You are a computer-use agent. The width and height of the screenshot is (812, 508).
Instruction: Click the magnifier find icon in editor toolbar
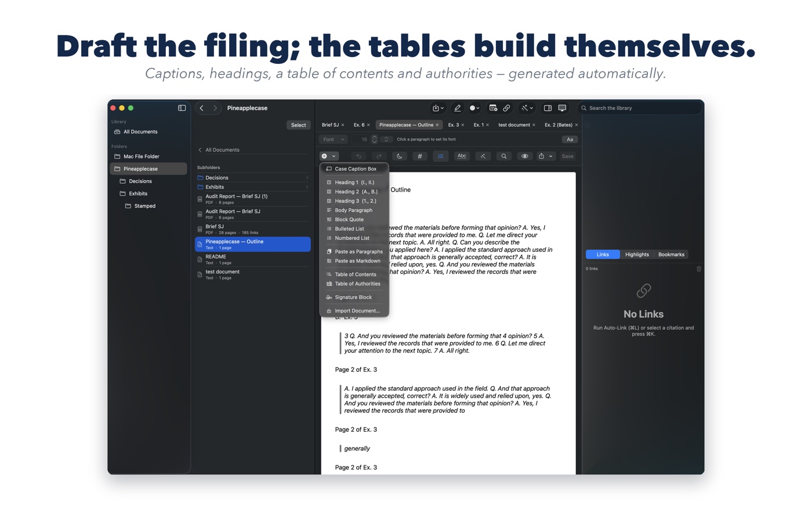[x=503, y=156]
